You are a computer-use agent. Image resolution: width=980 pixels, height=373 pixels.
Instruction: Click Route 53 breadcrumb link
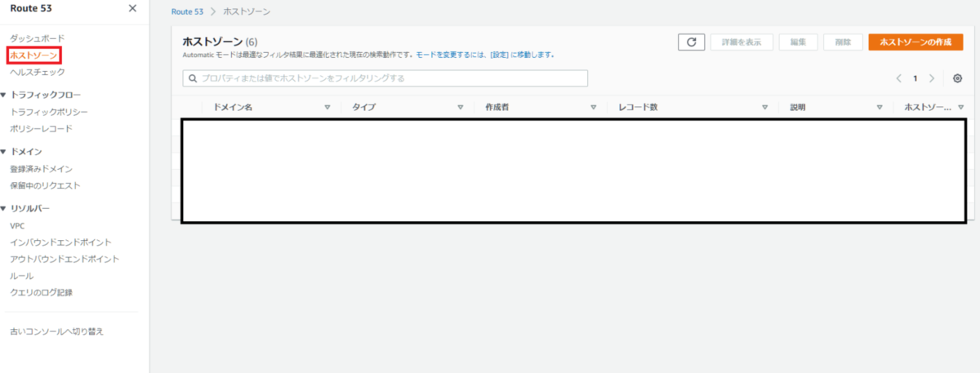tap(187, 12)
